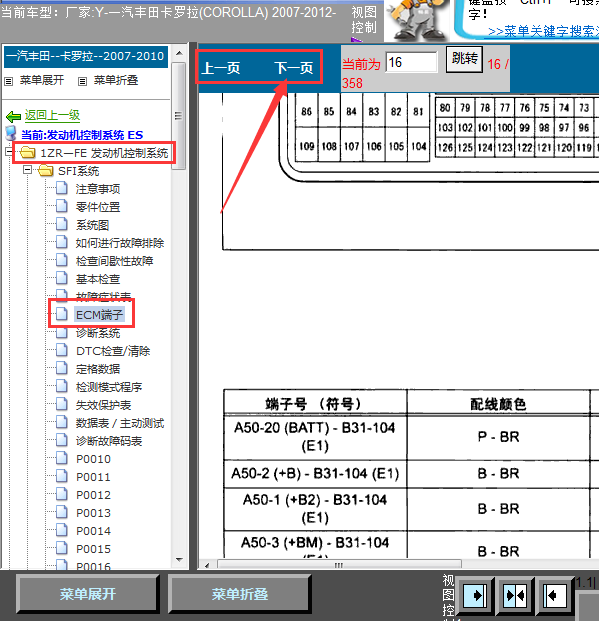Click the collapse-left view control icon
The width and height of the screenshot is (599, 621).
click(554, 595)
